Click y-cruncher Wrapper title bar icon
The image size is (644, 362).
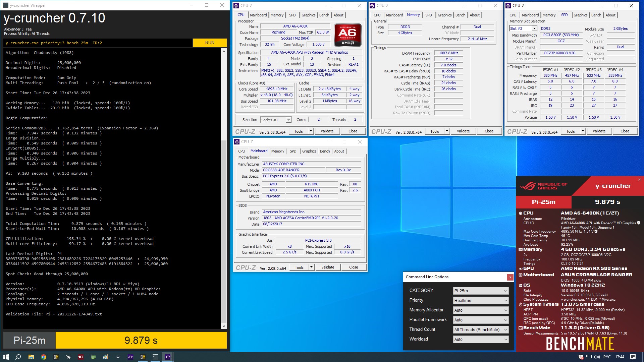[6, 5]
